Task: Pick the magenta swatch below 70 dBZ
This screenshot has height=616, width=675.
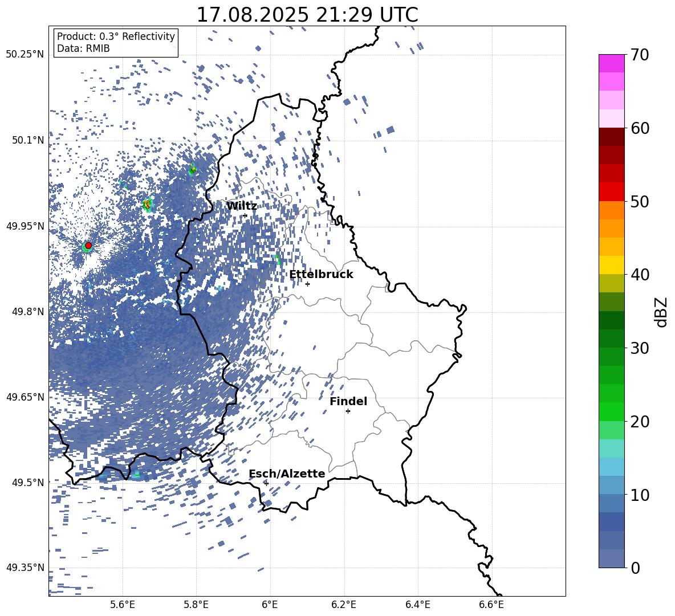Action: point(611,63)
